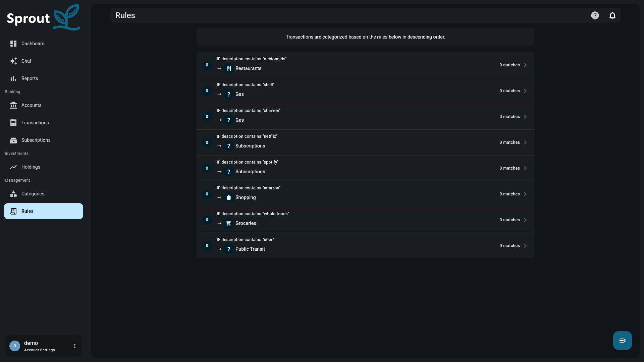Click priority badge of uber rule

click(207, 246)
